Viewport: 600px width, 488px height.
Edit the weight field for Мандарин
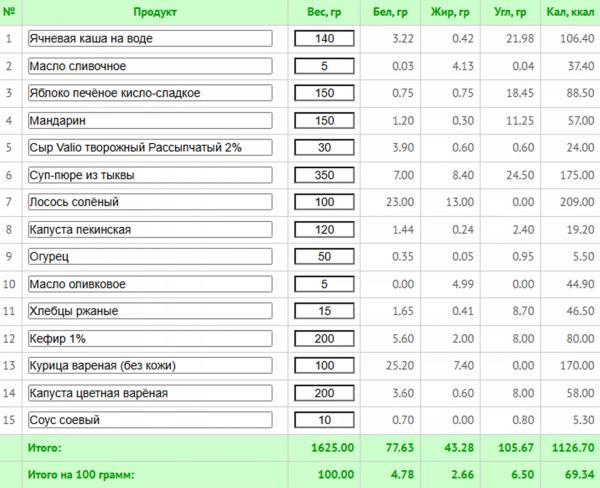pos(324,121)
